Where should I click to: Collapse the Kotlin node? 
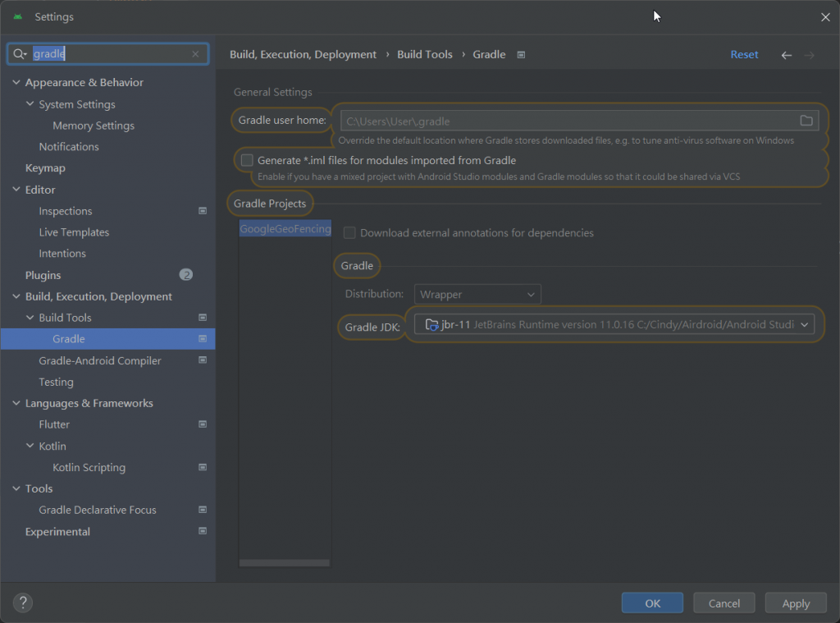click(30, 446)
